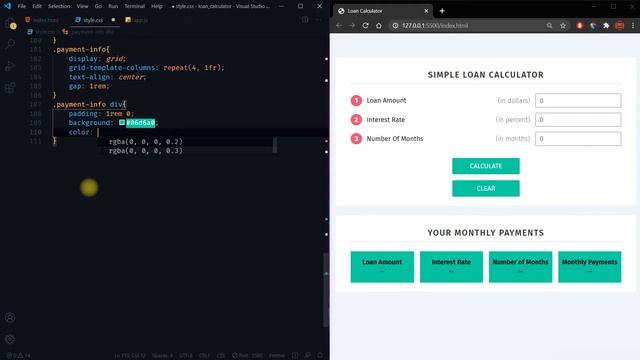640x360 pixels.
Task: Click the Monthly Payments result card
Action: 589,267
